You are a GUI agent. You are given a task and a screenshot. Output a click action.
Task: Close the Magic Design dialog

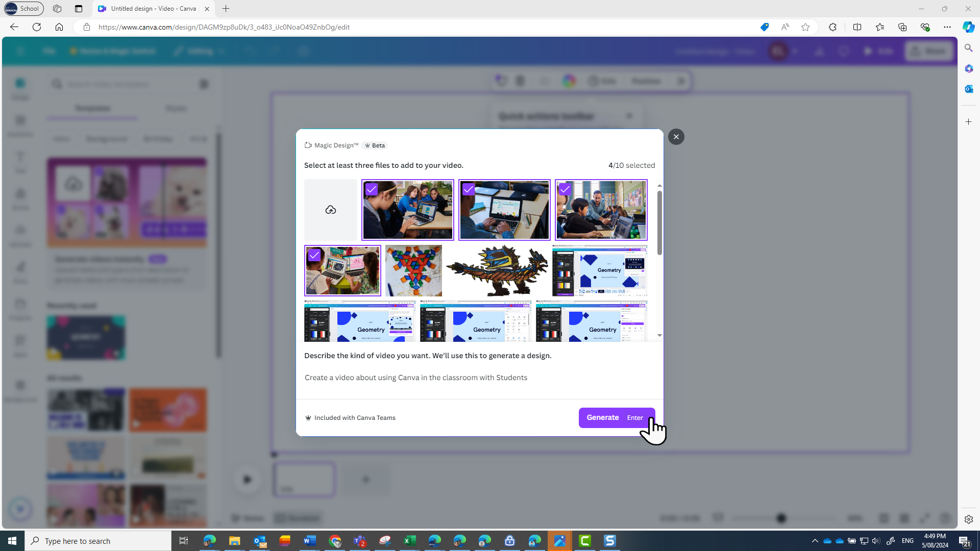click(x=676, y=137)
